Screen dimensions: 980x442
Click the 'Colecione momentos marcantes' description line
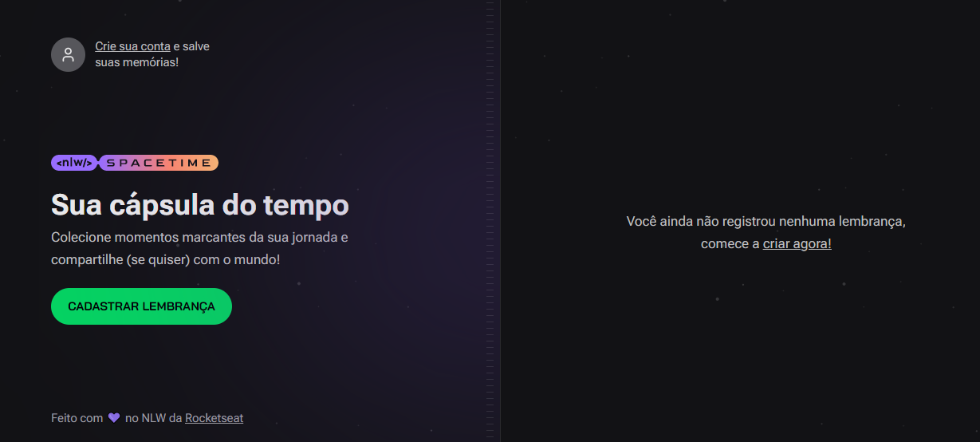(x=199, y=238)
